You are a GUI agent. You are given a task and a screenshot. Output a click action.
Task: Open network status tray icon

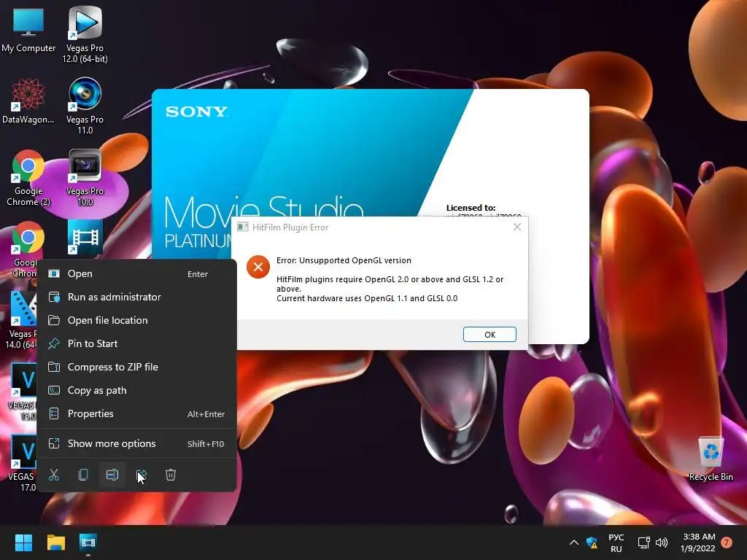(643, 542)
